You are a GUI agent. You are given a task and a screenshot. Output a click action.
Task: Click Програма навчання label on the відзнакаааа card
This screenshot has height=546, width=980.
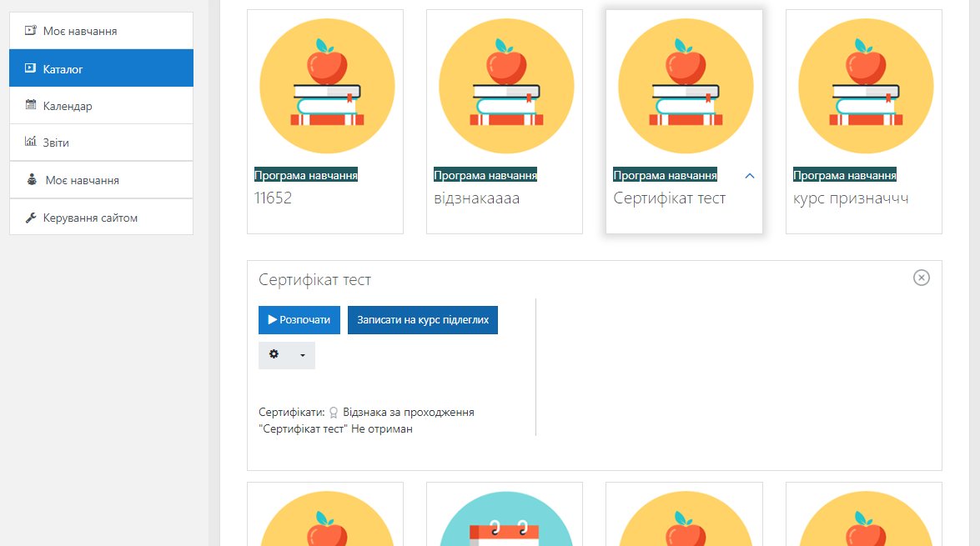pyautogui.click(x=485, y=176)
